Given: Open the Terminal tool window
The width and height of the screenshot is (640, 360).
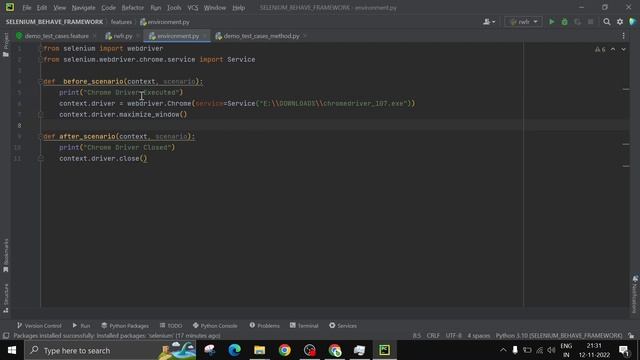Looking at the screenshot, I should click(x=304, y=326).
